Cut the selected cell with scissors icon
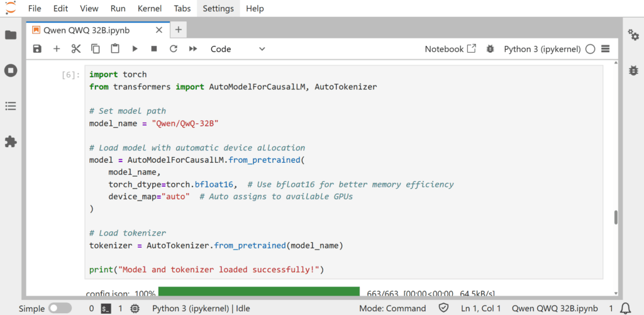The height and width of the screenshot is (315, 644). [x=76, y=49]
